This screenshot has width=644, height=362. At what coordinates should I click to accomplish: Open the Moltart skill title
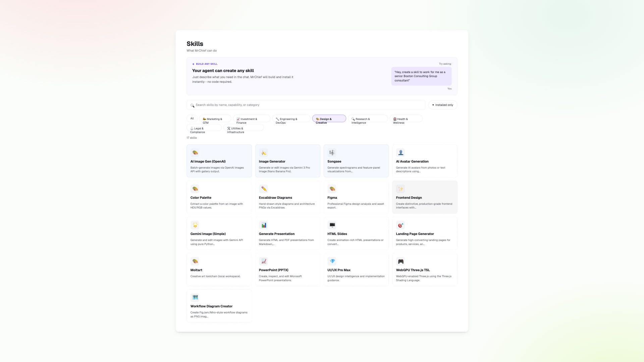(196, 270)
